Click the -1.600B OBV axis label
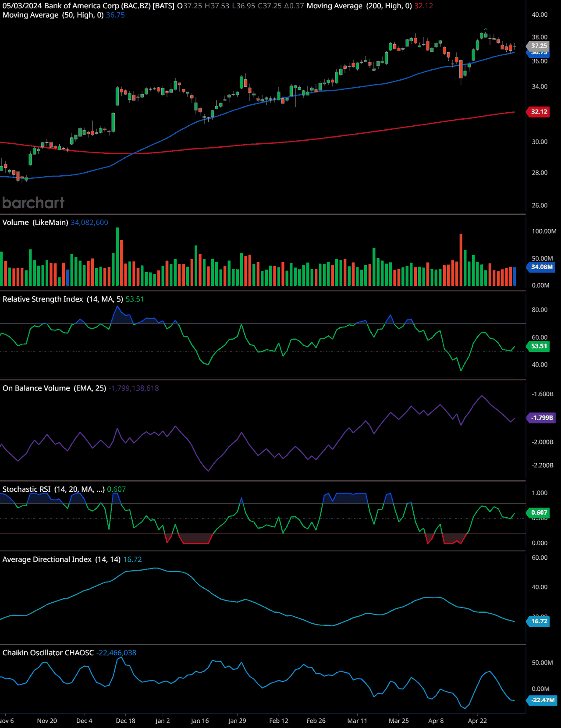561x728 pixels. [x=543, y=394]
